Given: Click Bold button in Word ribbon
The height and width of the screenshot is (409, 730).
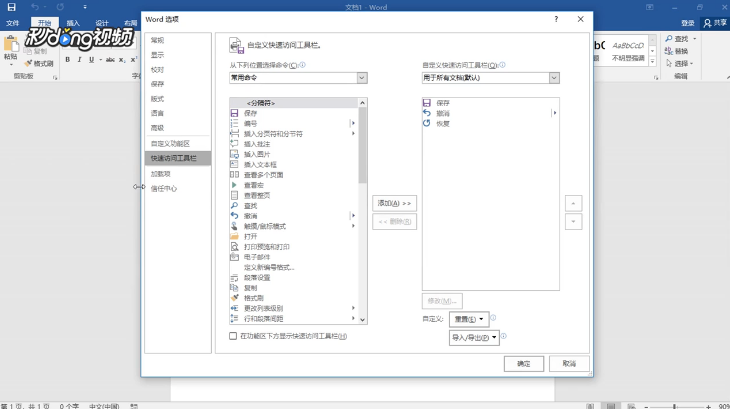Looking at the screenshot, I should click(68, 60).
